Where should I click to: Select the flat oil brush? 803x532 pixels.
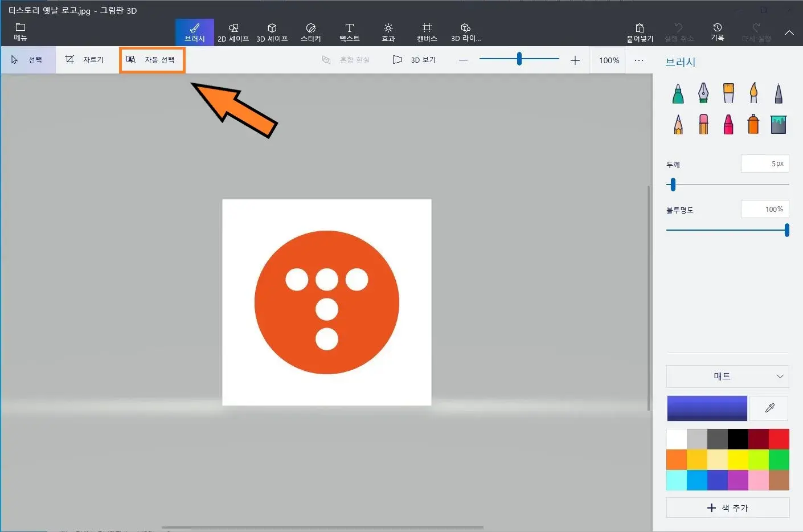[x=728, y=93]
